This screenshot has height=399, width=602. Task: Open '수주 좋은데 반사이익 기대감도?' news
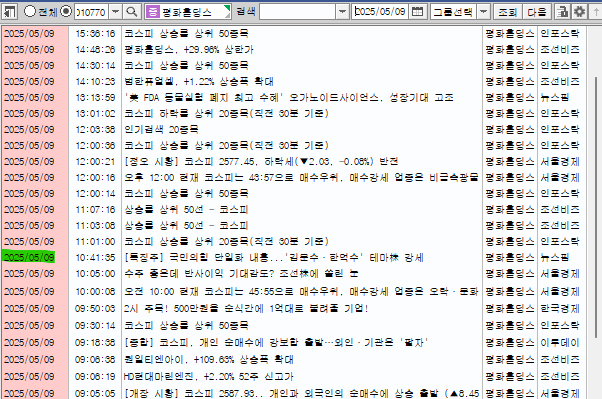[241, 274]
